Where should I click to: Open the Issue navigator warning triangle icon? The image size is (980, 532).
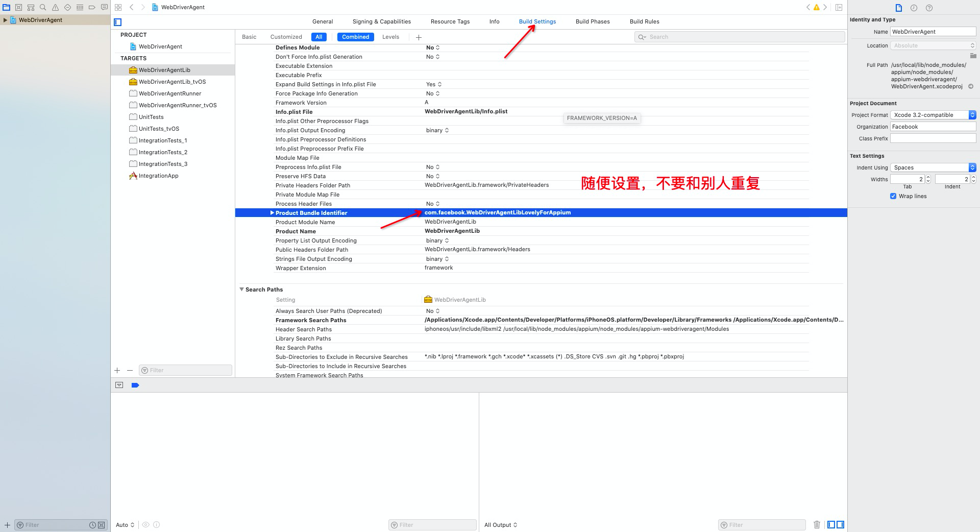[55, 7]
